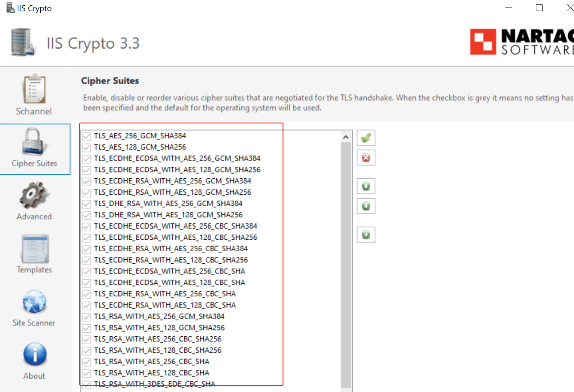Toggle the TLS_RSA_WITH_AES_256_GCM_SHA384 checkbox
This screenshot has height=392, width=574.
[86, 316]
